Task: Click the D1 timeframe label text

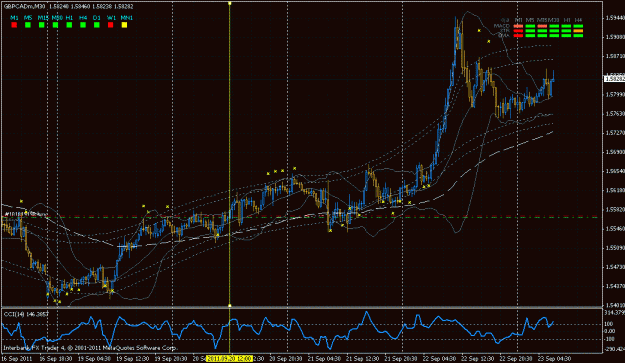Action: tap(96, 18)
